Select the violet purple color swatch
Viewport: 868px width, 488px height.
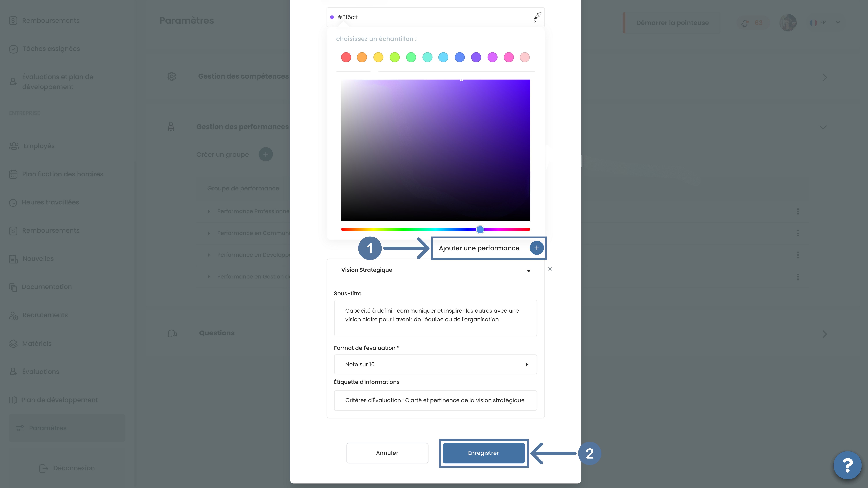(476, 57)
